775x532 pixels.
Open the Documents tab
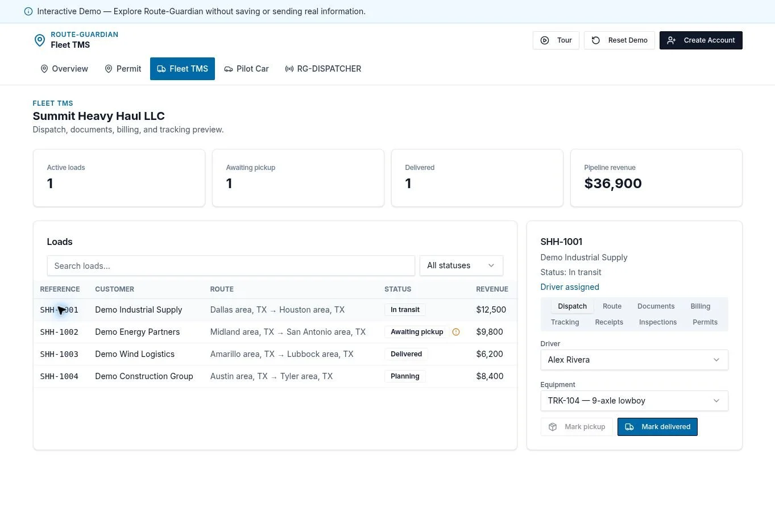[x=656, y=306]
